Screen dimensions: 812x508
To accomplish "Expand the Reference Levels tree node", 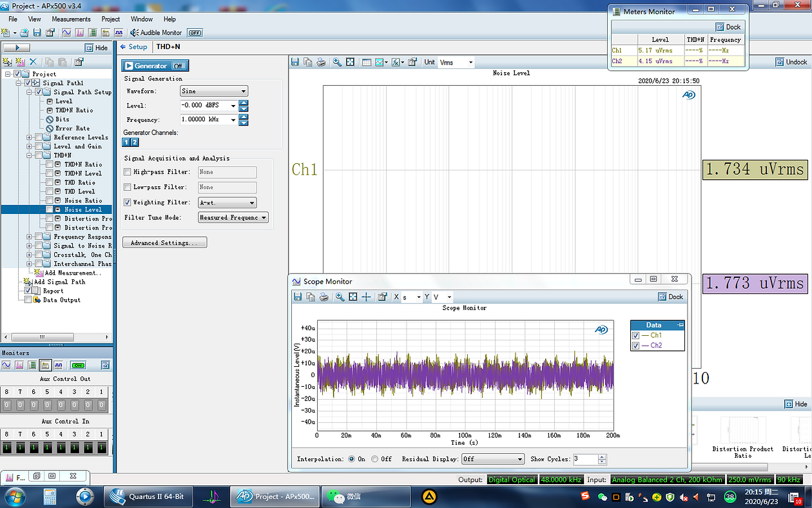I will [29, 137].
